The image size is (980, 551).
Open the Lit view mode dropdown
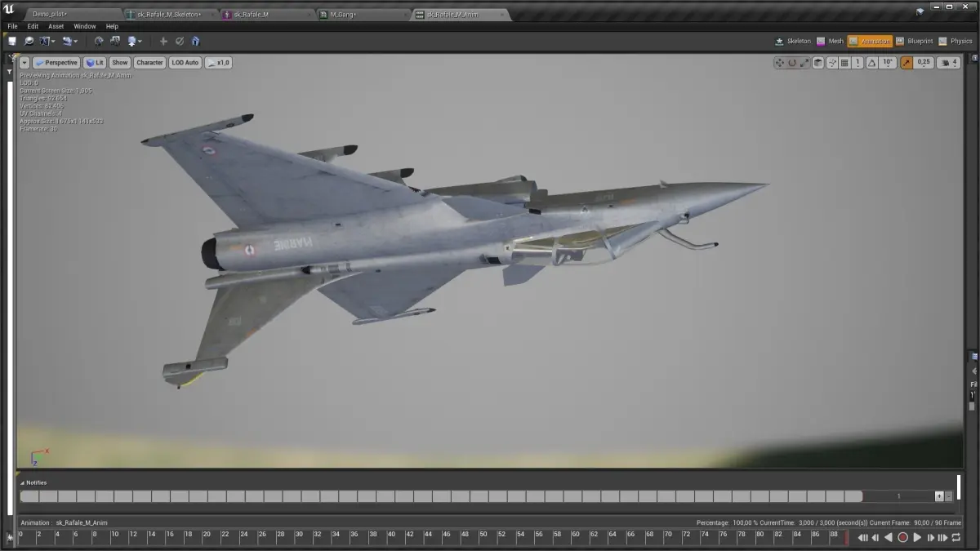point(95,62)
